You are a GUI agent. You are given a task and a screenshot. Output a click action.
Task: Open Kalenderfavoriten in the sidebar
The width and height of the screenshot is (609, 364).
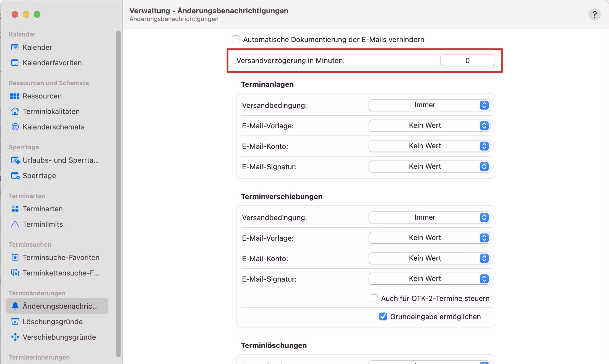click(57, 63)
